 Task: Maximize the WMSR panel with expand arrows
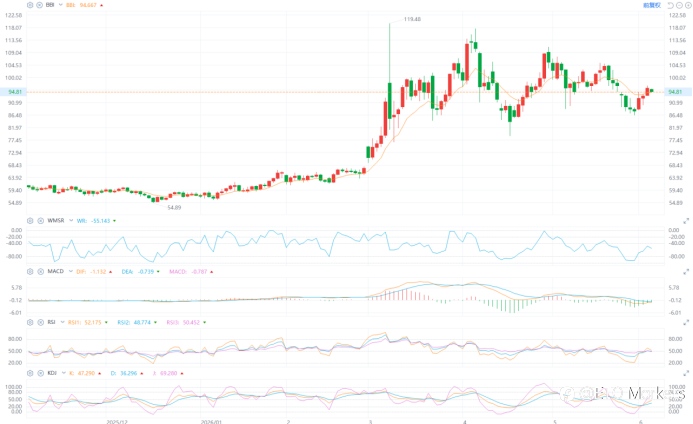(x=686, y=221)
